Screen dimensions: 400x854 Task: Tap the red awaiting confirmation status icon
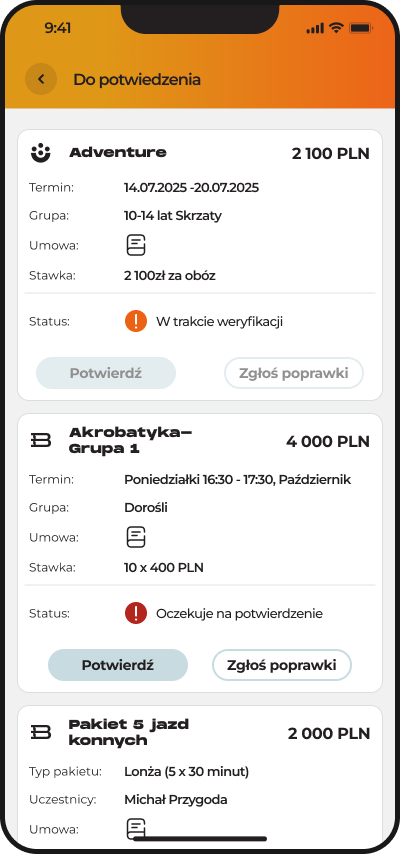(136, 613)
